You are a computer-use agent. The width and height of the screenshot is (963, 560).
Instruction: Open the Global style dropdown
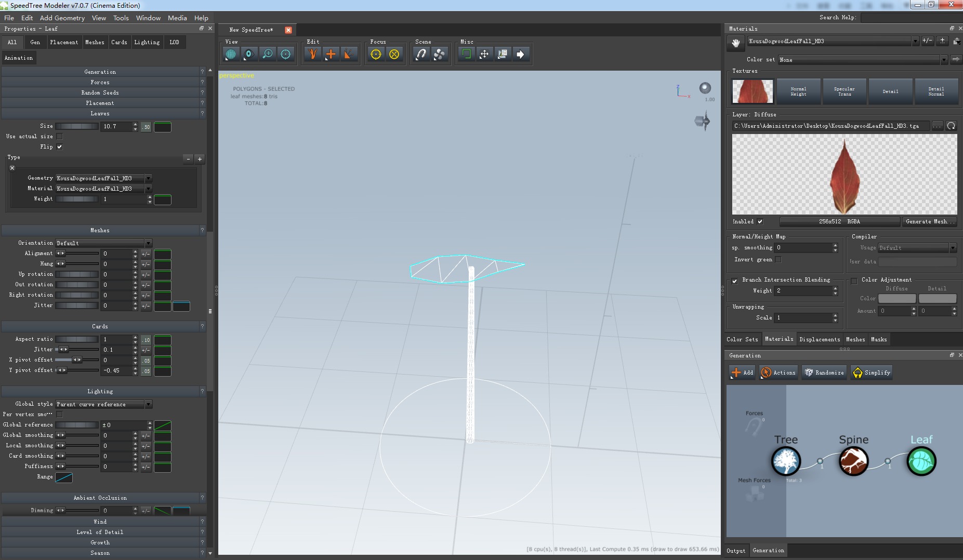(x=103, y=404)
